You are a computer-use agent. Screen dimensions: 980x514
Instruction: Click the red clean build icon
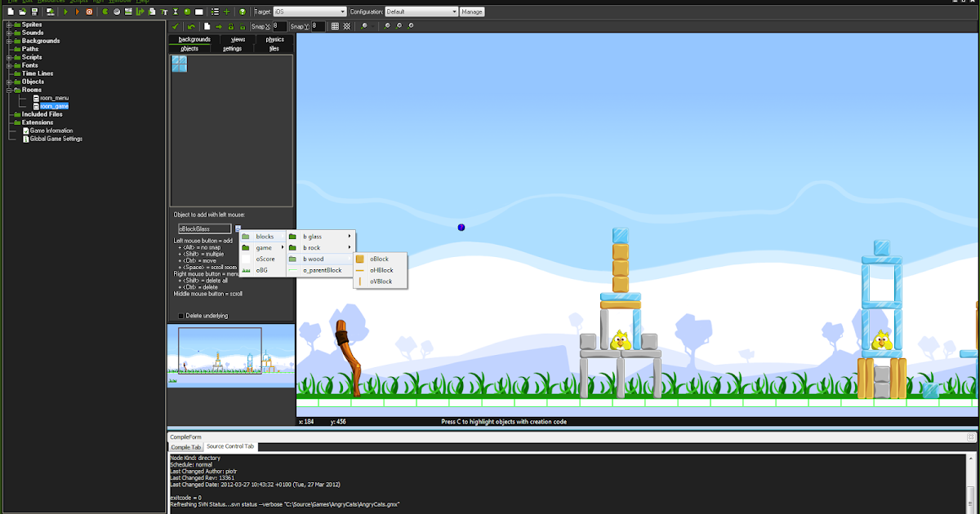click(x=89, y=12)
